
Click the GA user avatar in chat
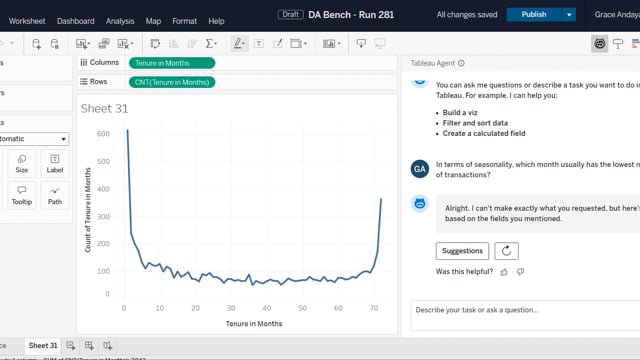tap(420, 169)
